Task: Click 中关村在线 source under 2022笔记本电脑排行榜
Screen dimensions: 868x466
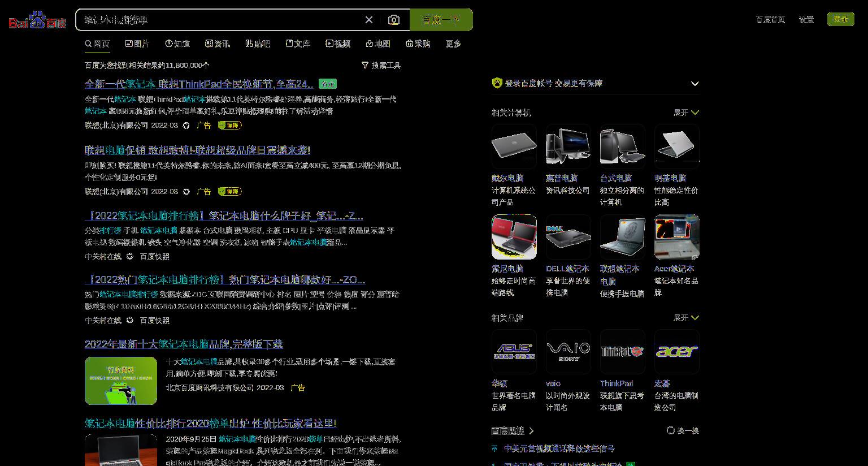Action: (x=103, y=257)
